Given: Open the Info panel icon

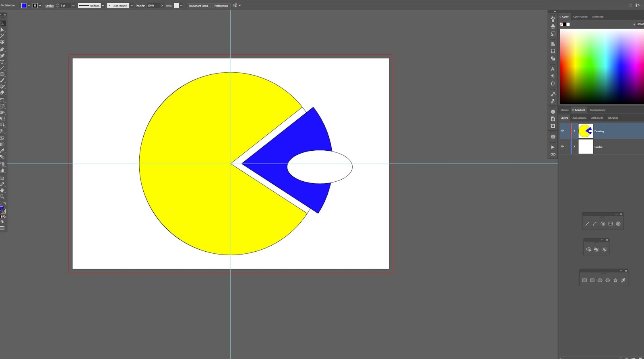Looking at the screenshot, I should [x=553, y=111].
